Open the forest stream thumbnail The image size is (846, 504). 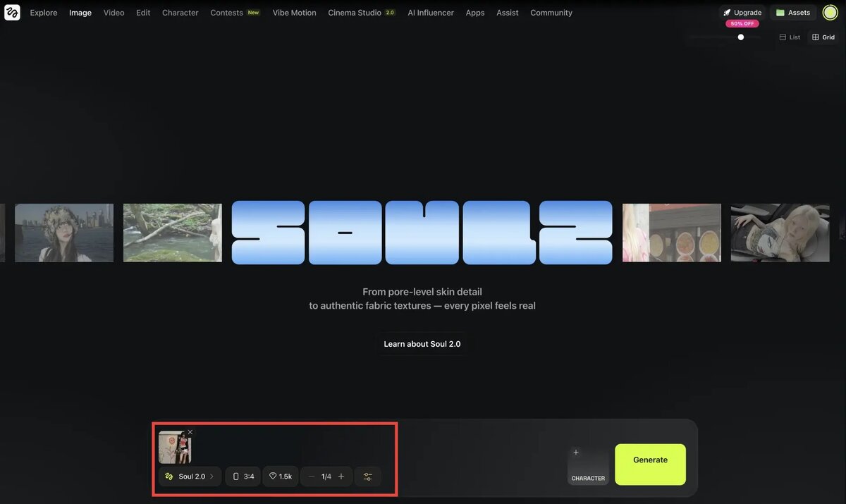point(173,233)
